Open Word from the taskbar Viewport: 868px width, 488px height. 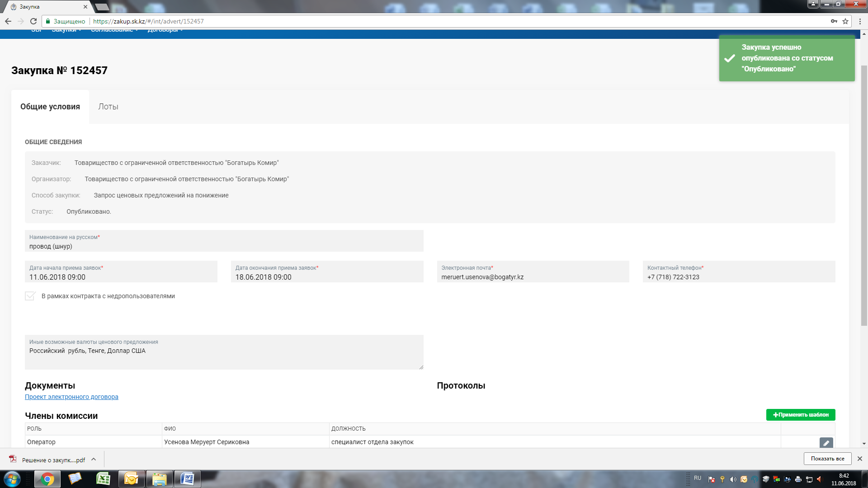coord(187,479)
